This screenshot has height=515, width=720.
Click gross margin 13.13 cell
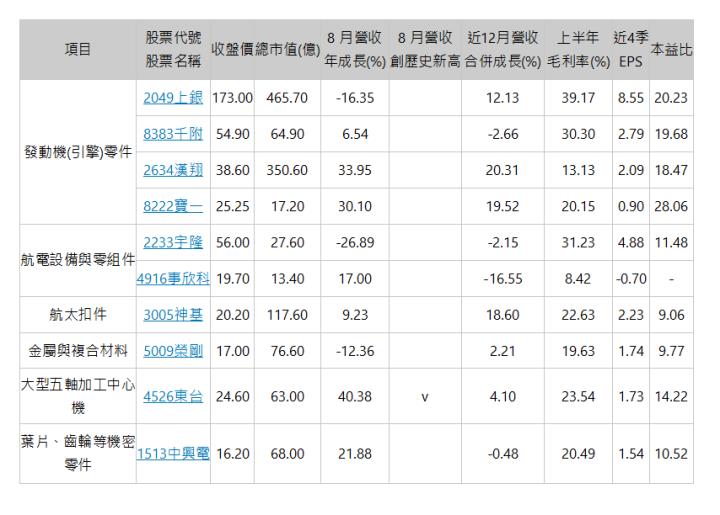click(x=578, y=170)
